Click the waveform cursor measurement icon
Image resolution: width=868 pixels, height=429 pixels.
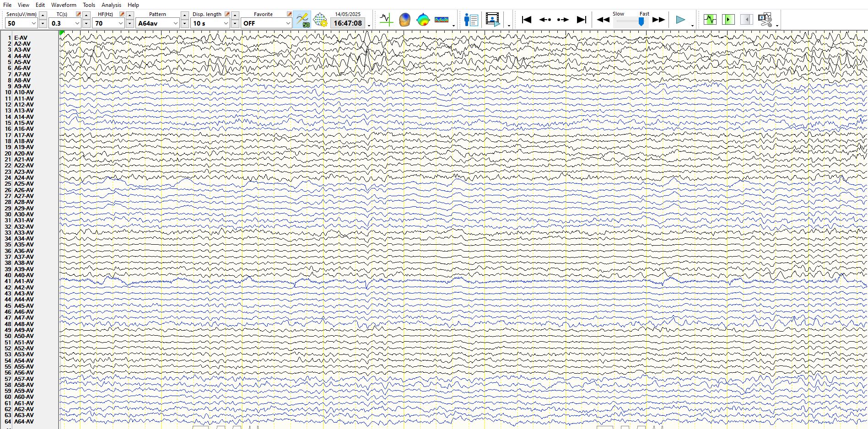386,20
